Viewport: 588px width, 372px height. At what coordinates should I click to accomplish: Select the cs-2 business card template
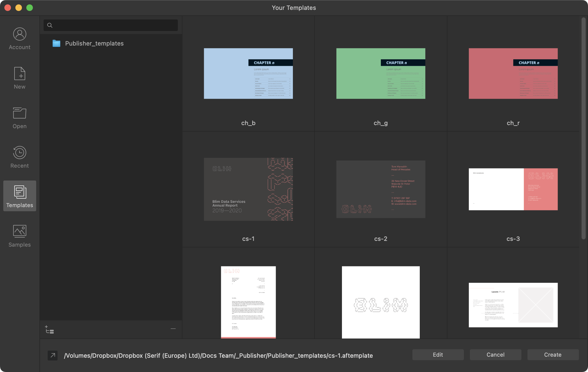click(380, 189)
